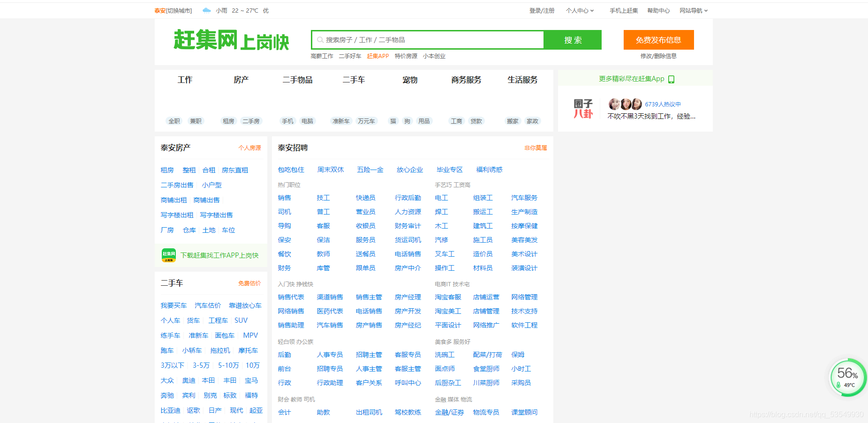
Task: Click 免费估价 in 二手车 header
Action: (249, 283)
